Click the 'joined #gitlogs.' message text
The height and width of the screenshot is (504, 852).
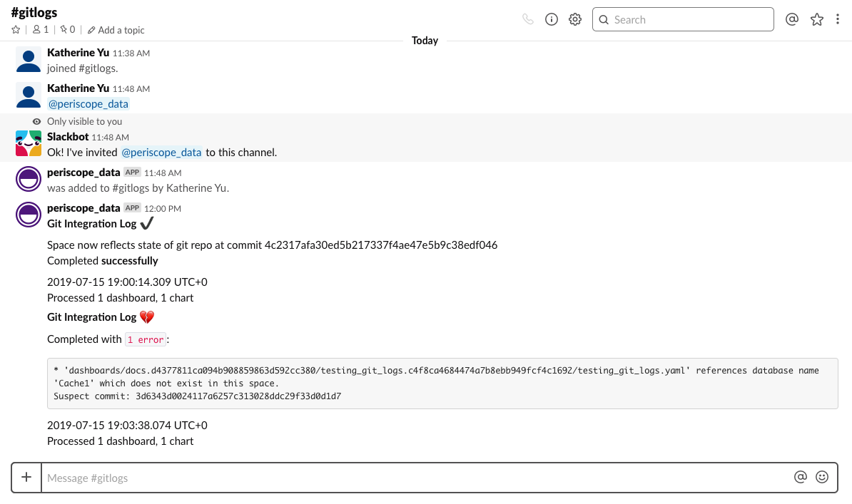pyautogui.click(x=83, y=68)
